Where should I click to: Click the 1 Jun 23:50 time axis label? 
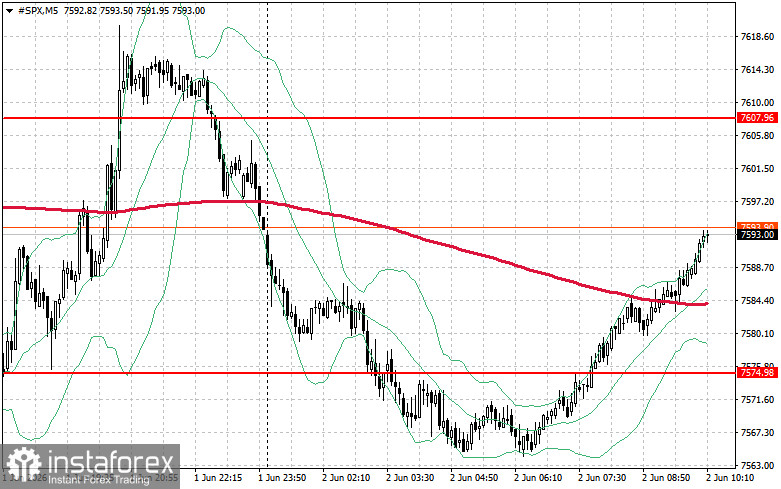pyautogui.click(x=282, y=478)
